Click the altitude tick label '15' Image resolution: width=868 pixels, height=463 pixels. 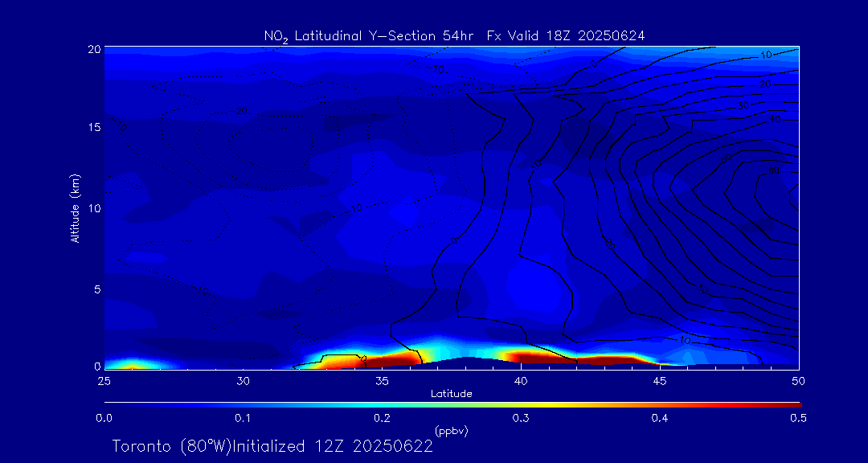click(94, 127)
